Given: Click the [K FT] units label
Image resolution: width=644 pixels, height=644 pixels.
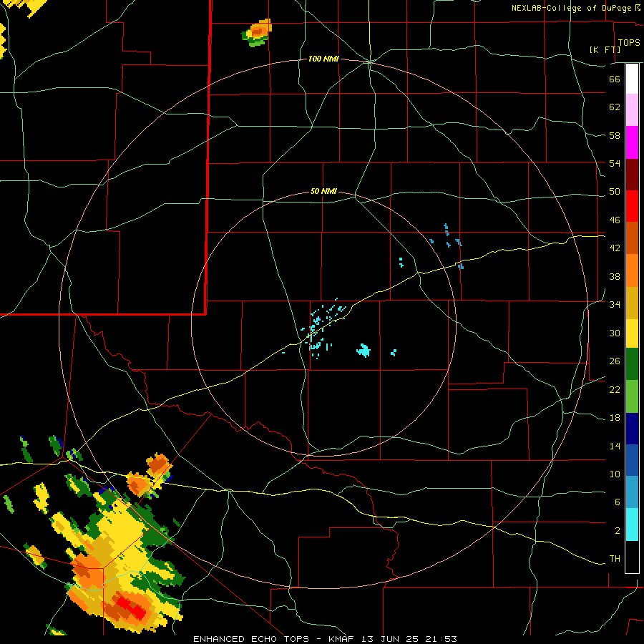Looking at the screenshot, I should [605, 49].
